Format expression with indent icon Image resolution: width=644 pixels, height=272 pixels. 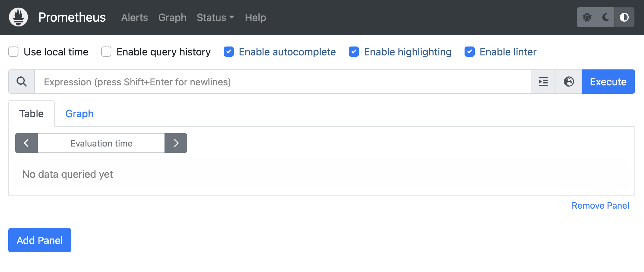point(543,82)
